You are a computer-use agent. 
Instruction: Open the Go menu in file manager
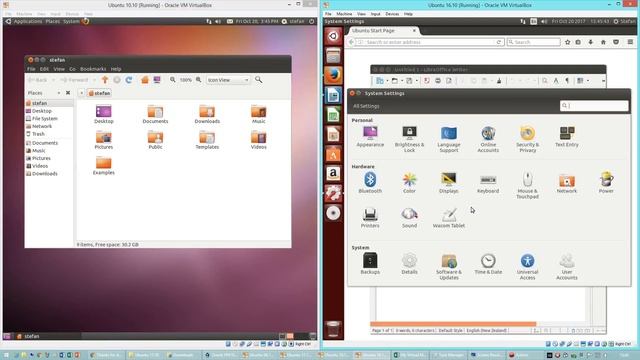point(72,69)
